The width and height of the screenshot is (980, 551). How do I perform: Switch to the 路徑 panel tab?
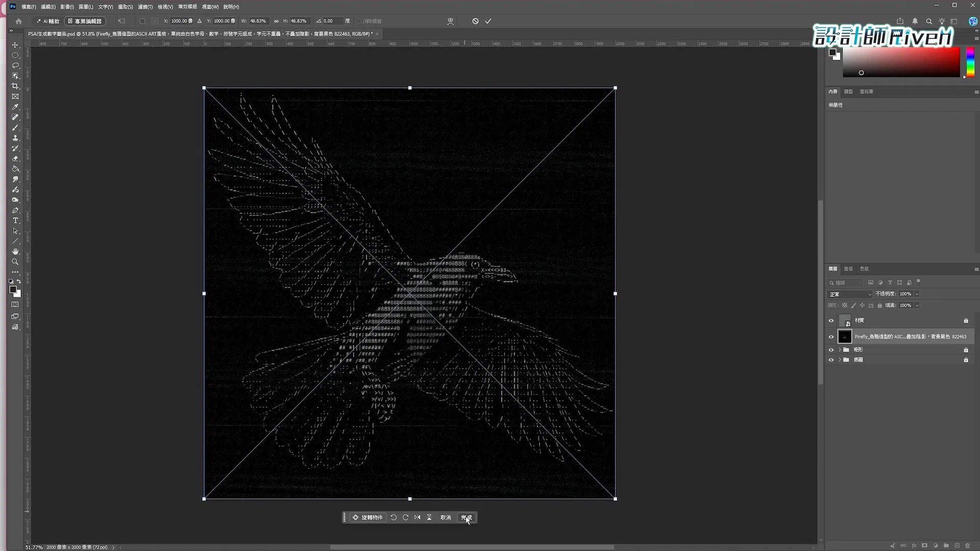tap(848, 269)
